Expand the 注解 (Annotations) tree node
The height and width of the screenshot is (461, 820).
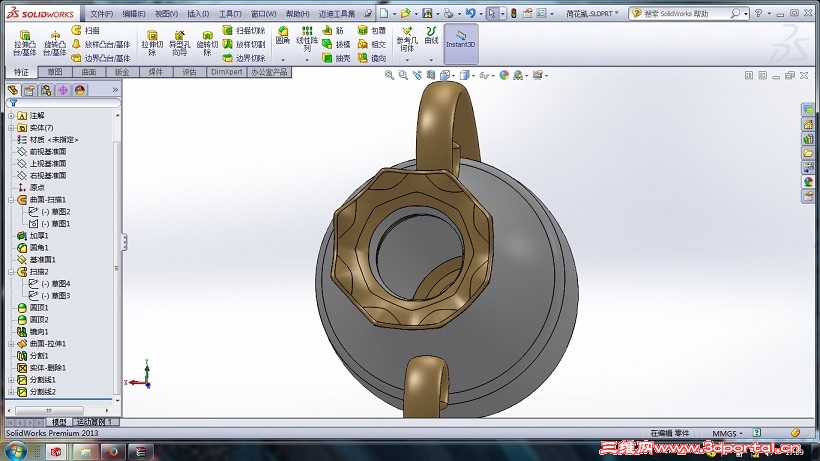click(11, 116)
